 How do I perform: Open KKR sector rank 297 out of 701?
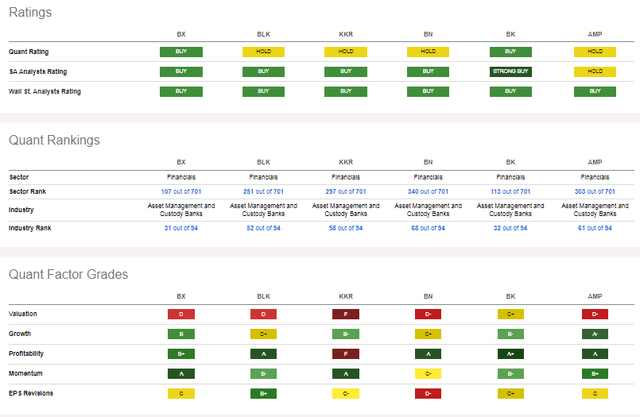coord(346,191)
